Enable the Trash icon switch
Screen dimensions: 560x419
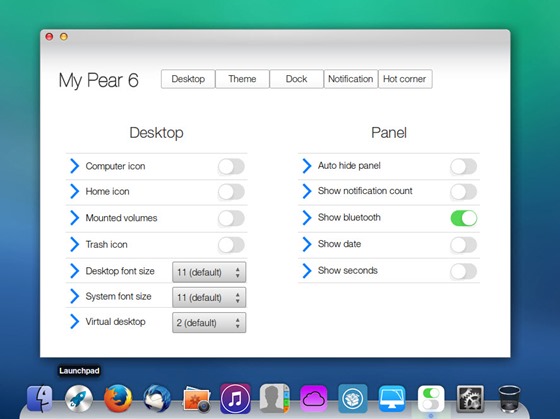(231, 245)
